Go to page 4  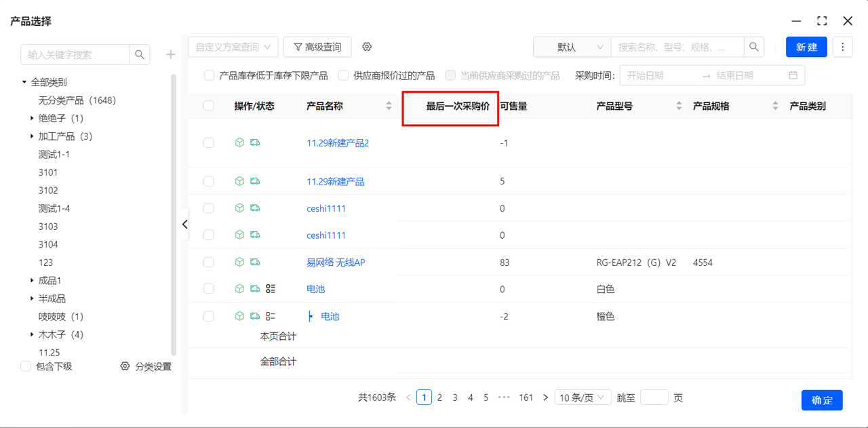tap(471, 397)
